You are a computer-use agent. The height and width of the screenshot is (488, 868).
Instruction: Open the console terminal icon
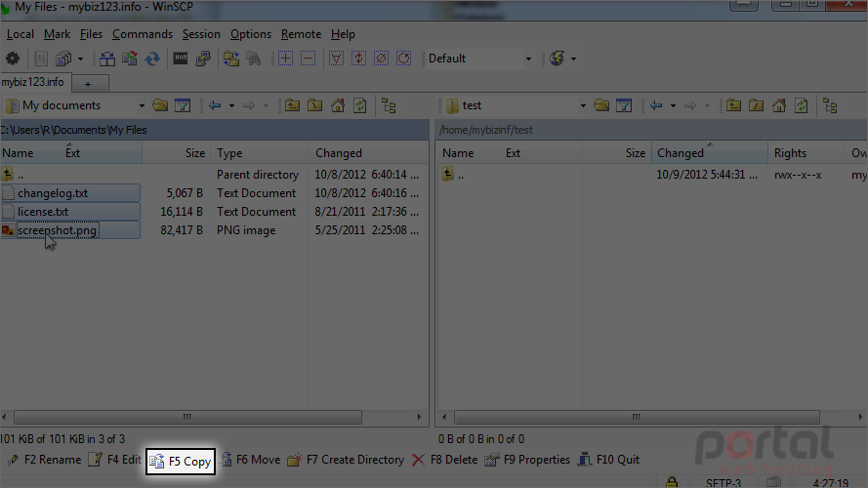point(181,59)
